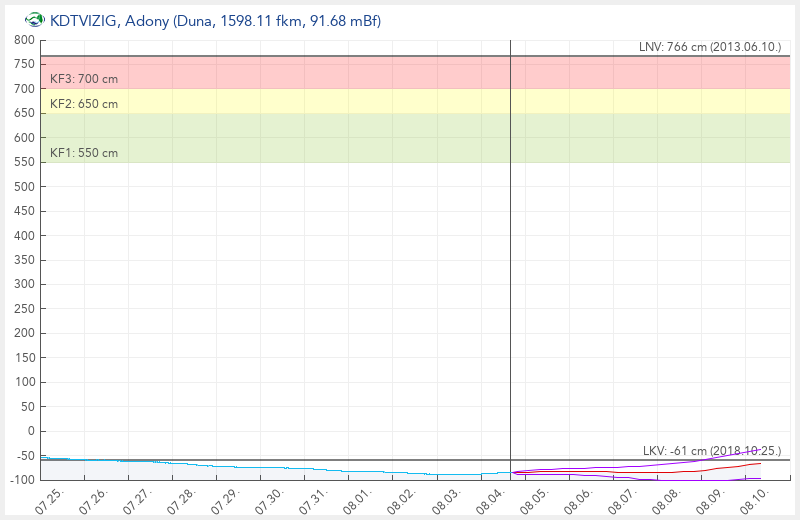Click the LNV: 766 cm (2013.06.10.) label
This screenshot has width=800, height=520.
[710, 47]
